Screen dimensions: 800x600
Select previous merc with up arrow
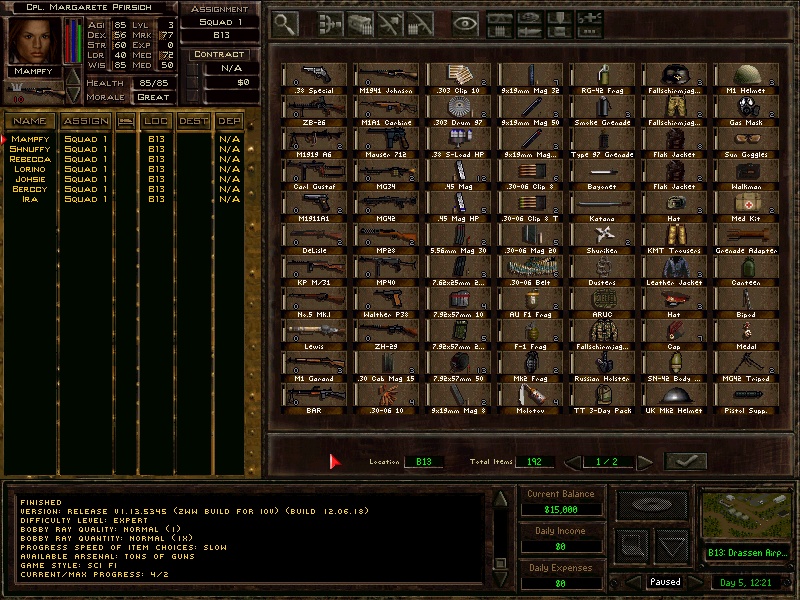pyautogui.click(x=73, y=77)
